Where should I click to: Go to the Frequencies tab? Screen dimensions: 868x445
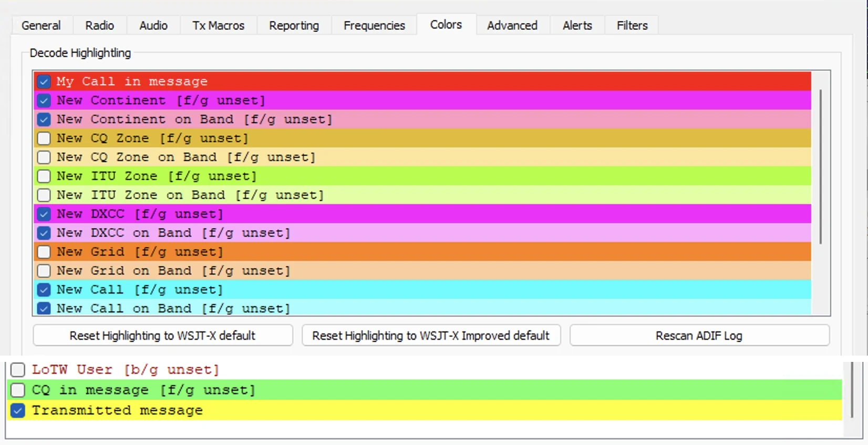(375, 25)
